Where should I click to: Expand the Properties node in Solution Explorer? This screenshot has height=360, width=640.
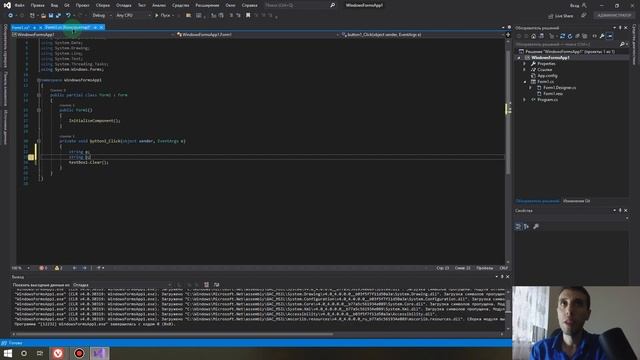point(524,64)
